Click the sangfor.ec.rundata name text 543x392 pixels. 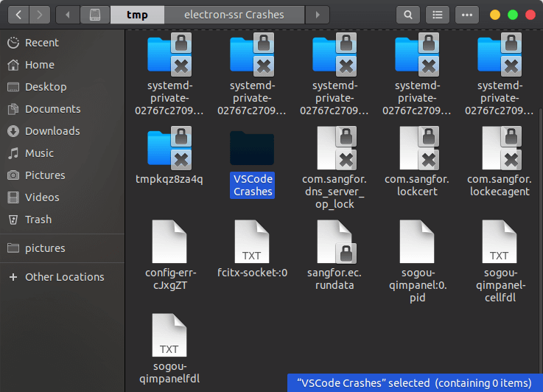coord(334,279)
